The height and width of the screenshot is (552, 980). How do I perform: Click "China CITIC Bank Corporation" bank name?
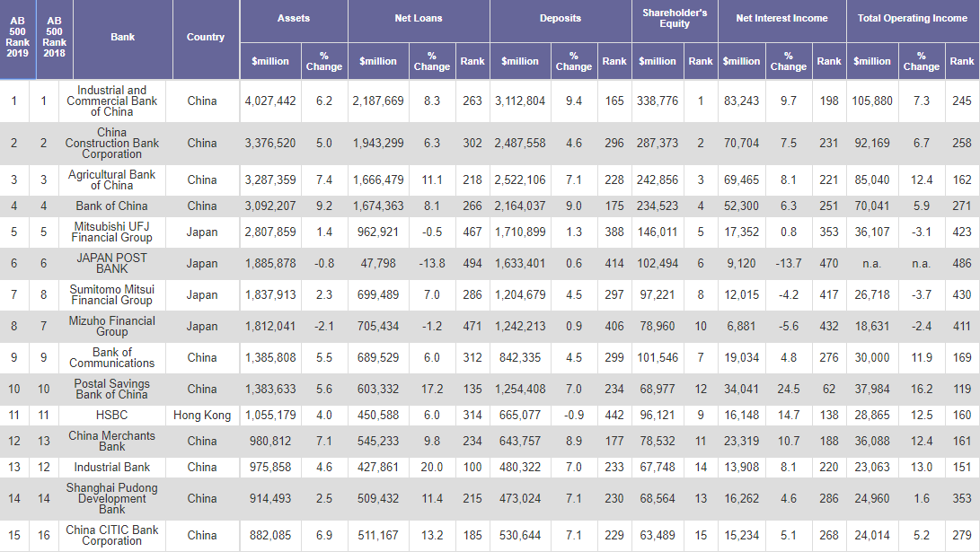tap(112, 535)
